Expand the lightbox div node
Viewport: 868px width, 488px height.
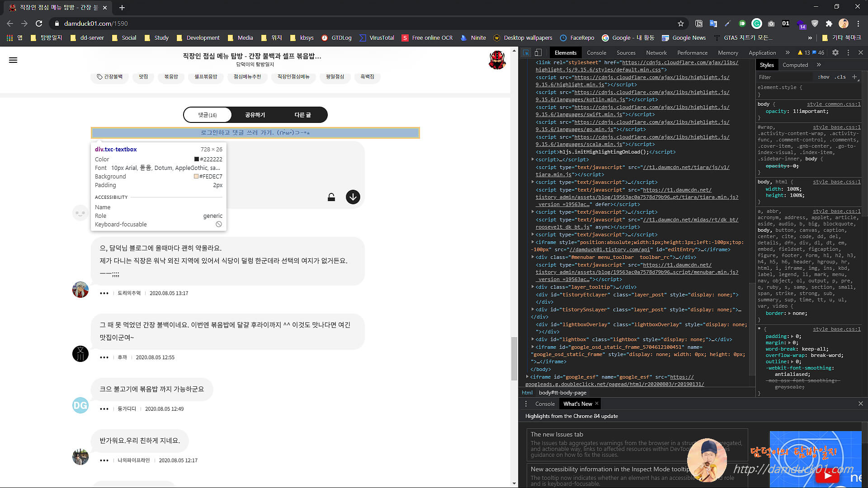[533, 339]
